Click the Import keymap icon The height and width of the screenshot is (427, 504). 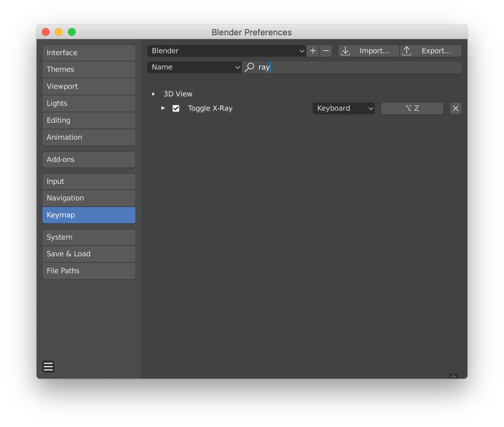345,51
